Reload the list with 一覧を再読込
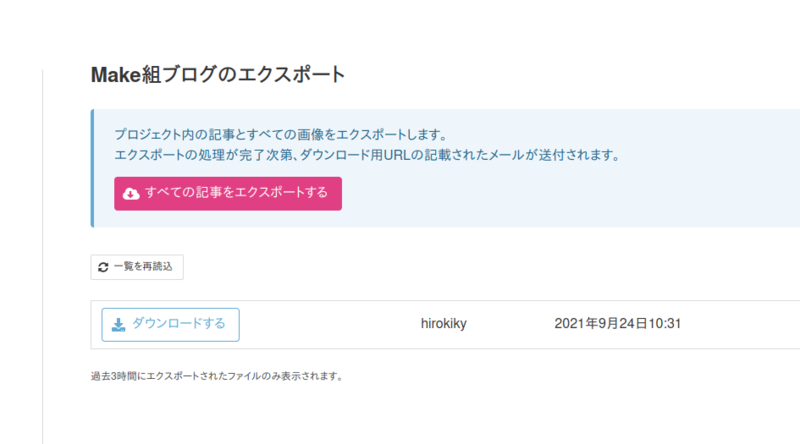 pos(137,267)
